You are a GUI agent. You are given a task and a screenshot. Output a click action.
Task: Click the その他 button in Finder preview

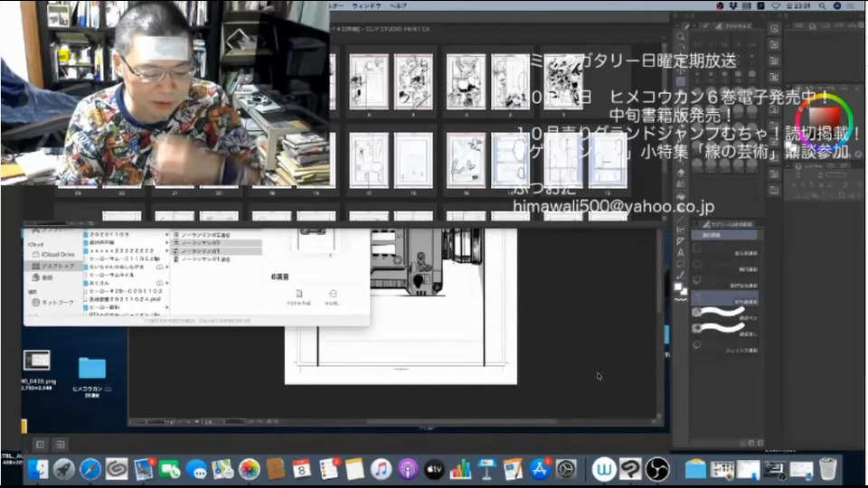(333, 297)
